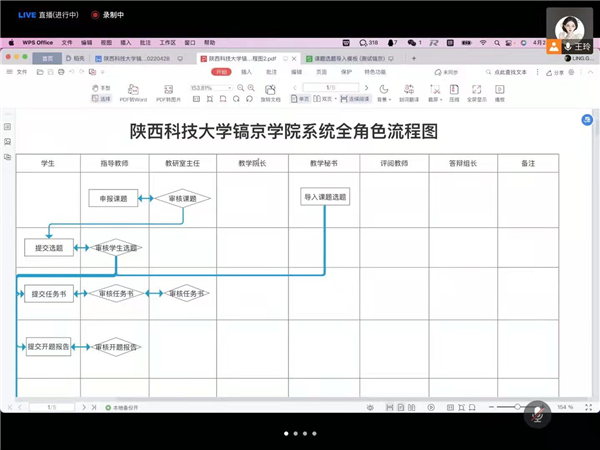
Task: Open the 插入 ribbon tab
Action: pos(246,72)
